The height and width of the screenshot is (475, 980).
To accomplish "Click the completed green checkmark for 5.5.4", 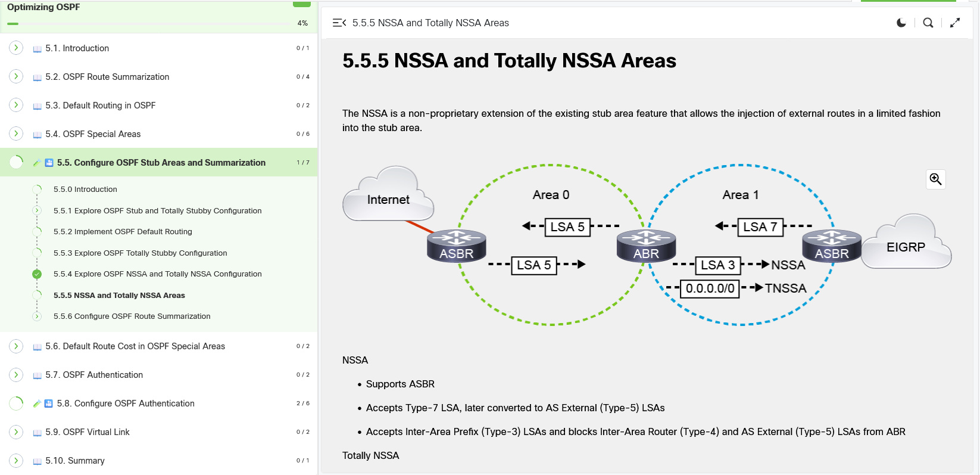I will point(37,274).
